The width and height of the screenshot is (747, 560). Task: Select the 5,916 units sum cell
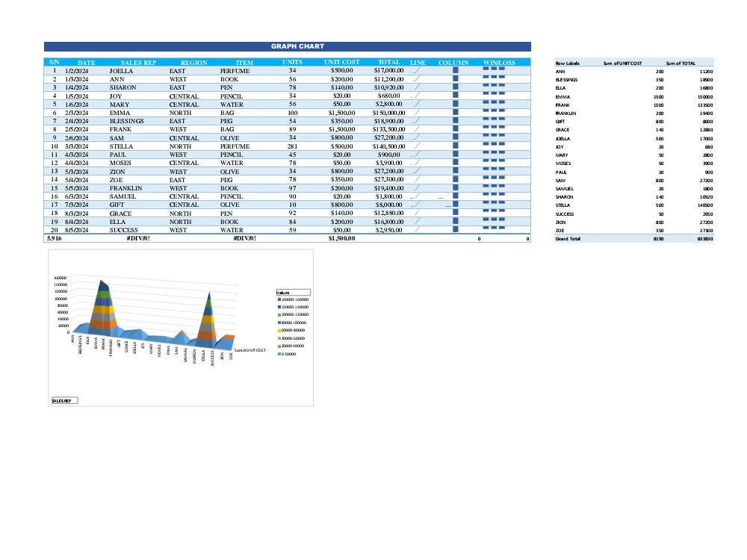[55, 238]
